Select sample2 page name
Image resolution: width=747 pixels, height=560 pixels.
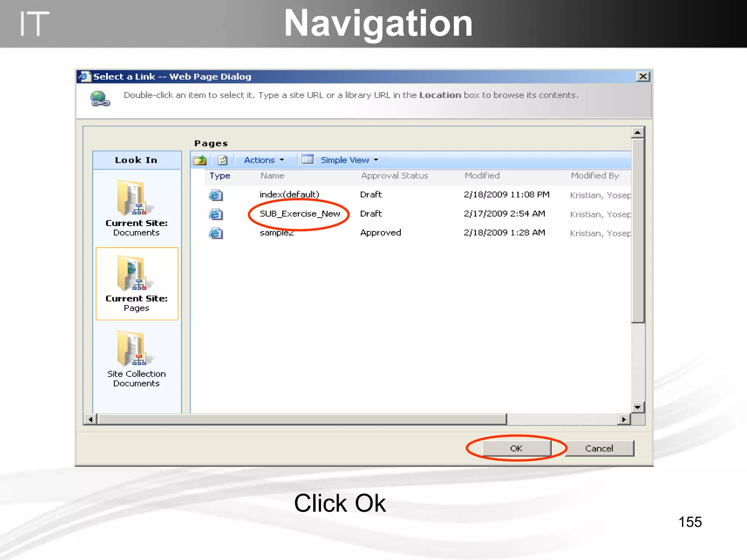[277, 233]
